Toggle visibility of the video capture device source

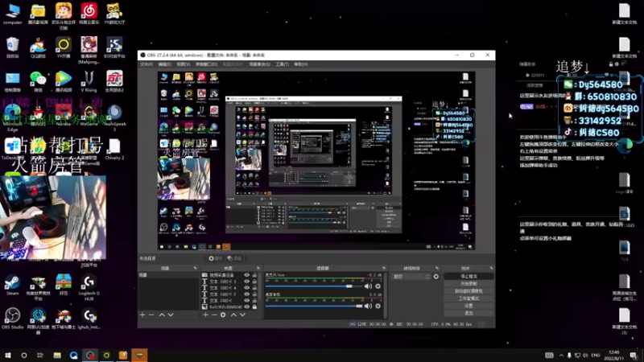point(247,275)
